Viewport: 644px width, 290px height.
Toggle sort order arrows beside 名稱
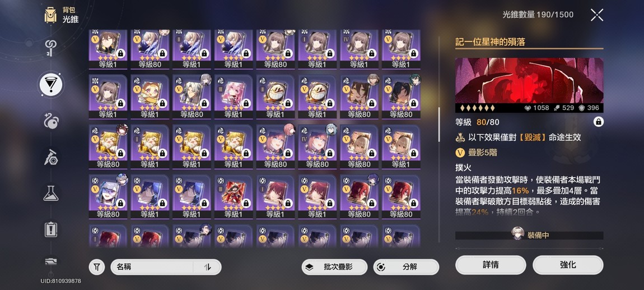click(207, 267)
